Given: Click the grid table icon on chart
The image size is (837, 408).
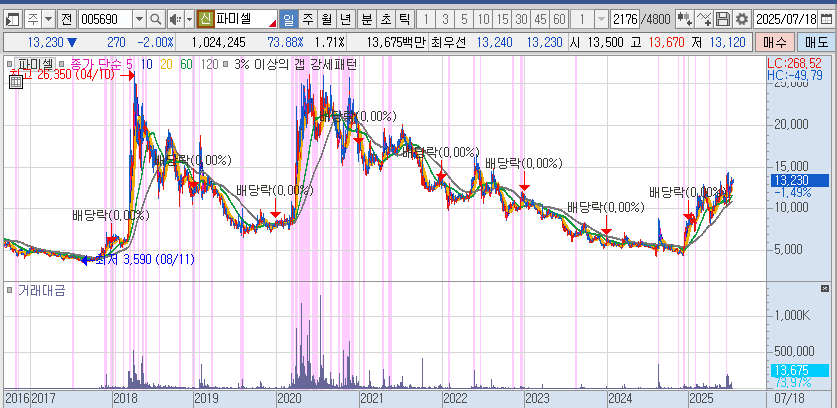Looking at the screenshot, I should (x=14, y=83).
